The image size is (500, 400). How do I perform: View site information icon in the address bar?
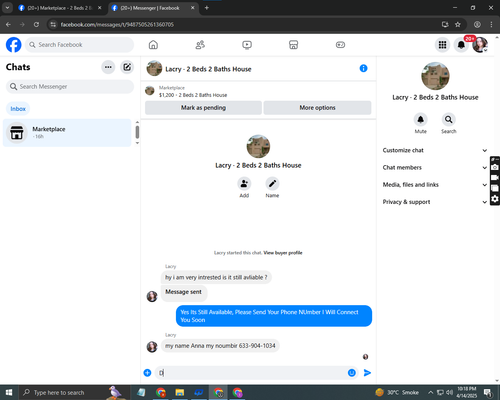coord(53,24)
